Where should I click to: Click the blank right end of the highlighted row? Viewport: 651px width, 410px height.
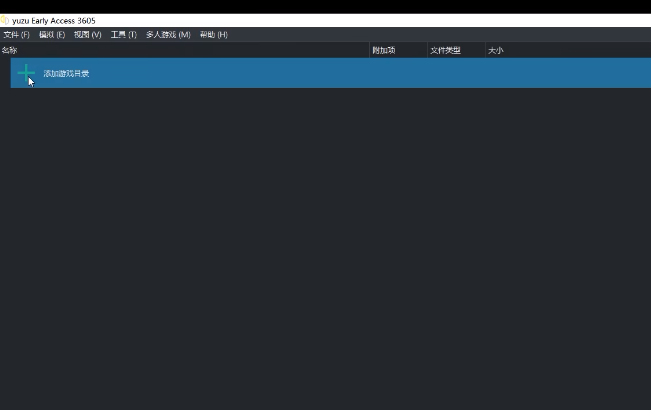click(x=600, y=73)
